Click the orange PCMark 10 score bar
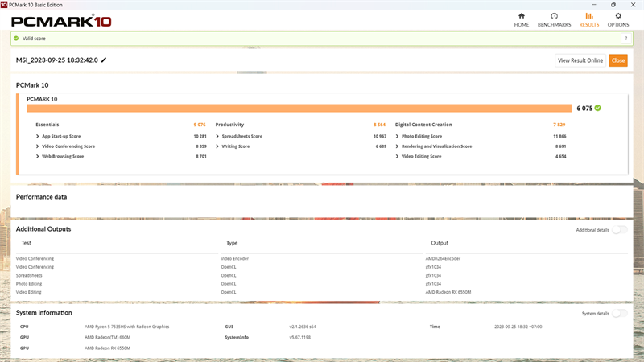 pyautogui.click(x=298, y=108)
